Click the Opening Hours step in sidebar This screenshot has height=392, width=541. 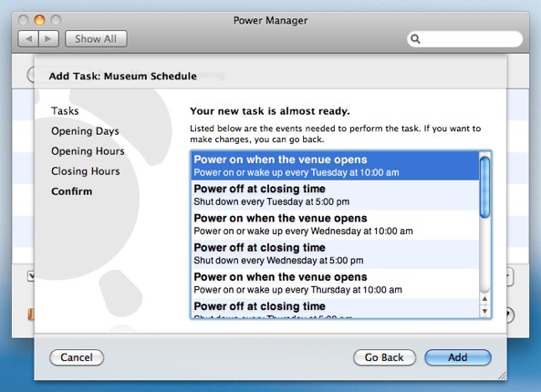click(88, 151)
